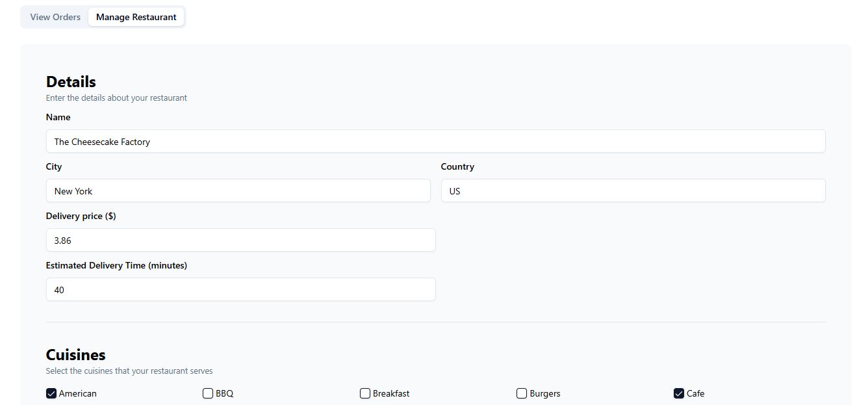Click the Details section heading
This screenshot has height=405, width=868.
pyautogui.click(x=71, y=82)
